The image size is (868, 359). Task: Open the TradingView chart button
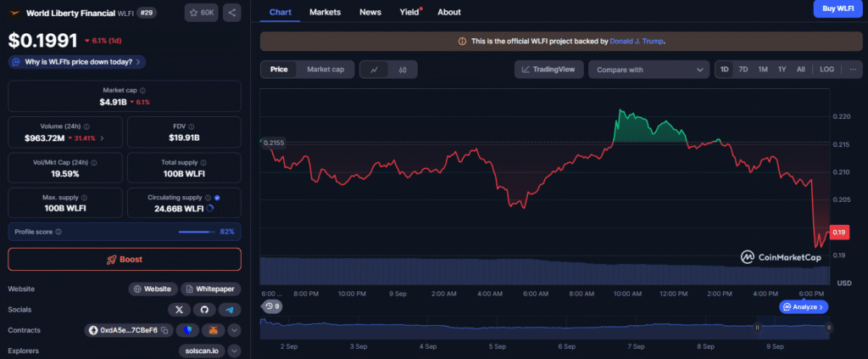click(x=548, y=70)
